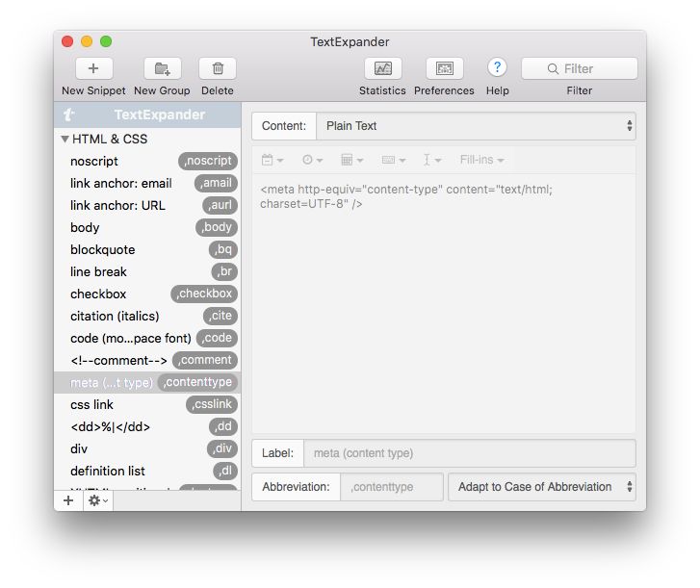Screen dimensions: 700x588
Task: Minimize the window with the yellow button
Action: pos(87,41)
